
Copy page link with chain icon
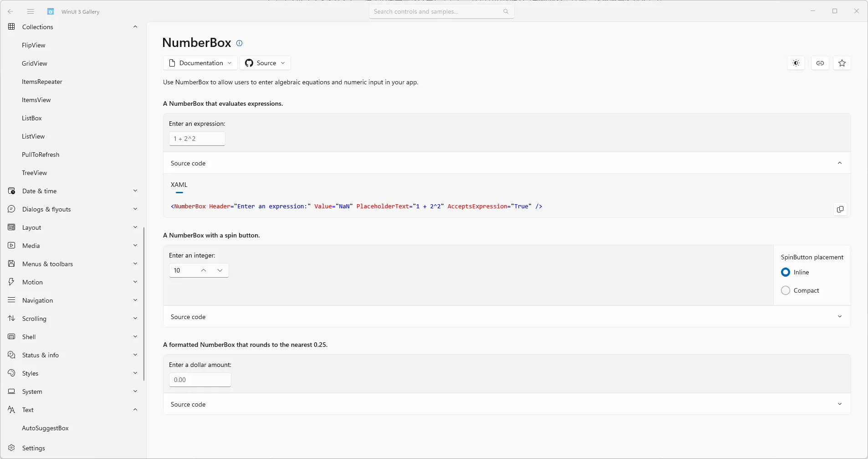(x=820, y=63)
